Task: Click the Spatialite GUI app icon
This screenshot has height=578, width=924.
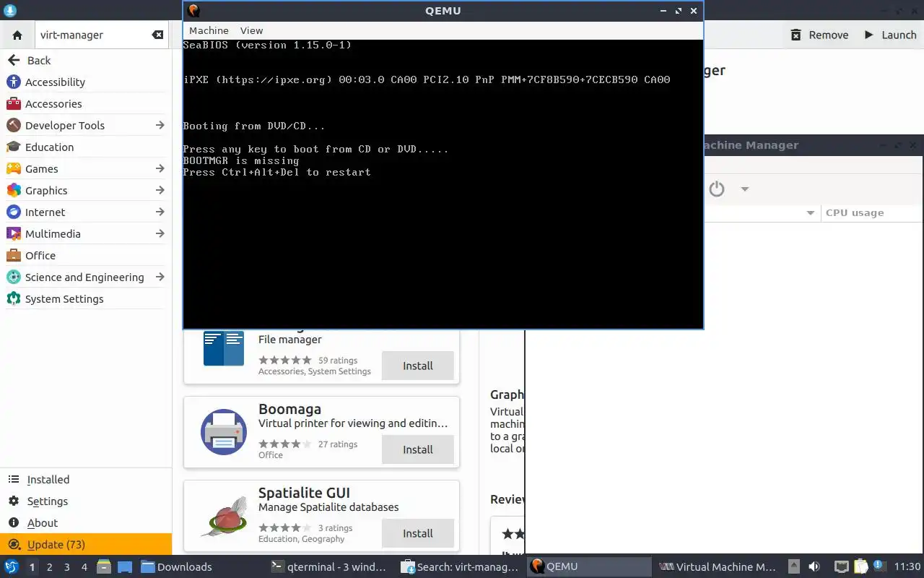Action: [223, 516]
